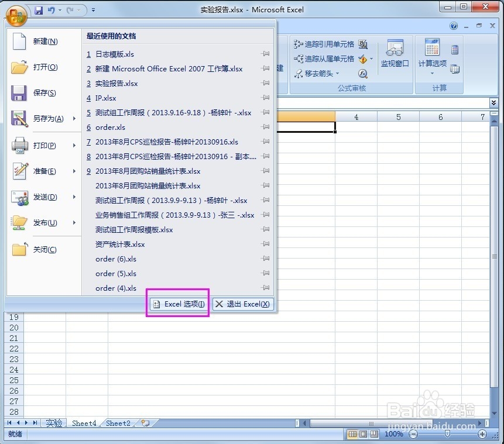The width and height of the screenshot is (504, 444).
Task: Click the Excel 选项(I) button
Action: click(x=179, y=304)
